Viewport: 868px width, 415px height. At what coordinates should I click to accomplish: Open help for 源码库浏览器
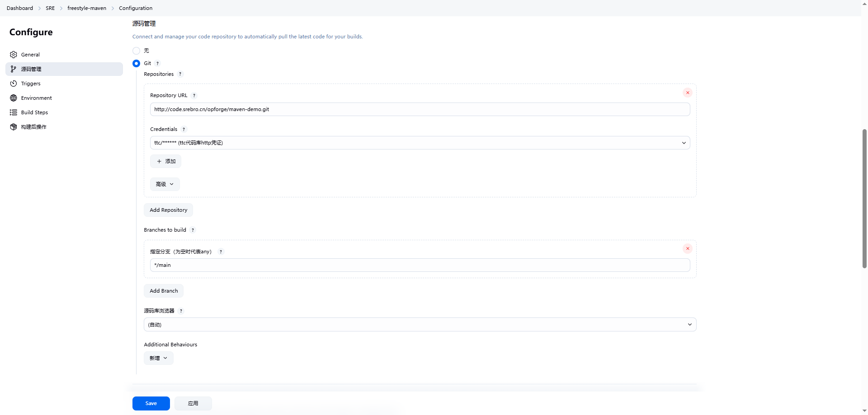click(181, 311)
